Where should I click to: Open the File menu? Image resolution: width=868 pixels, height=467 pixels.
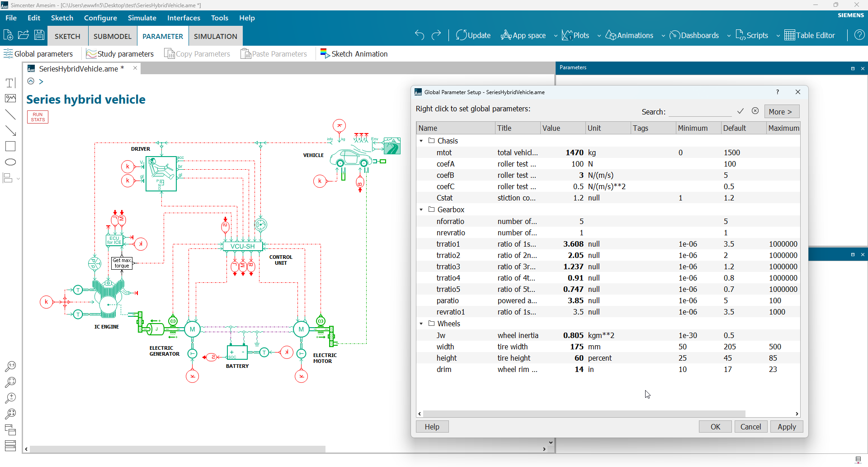(11, 18)
